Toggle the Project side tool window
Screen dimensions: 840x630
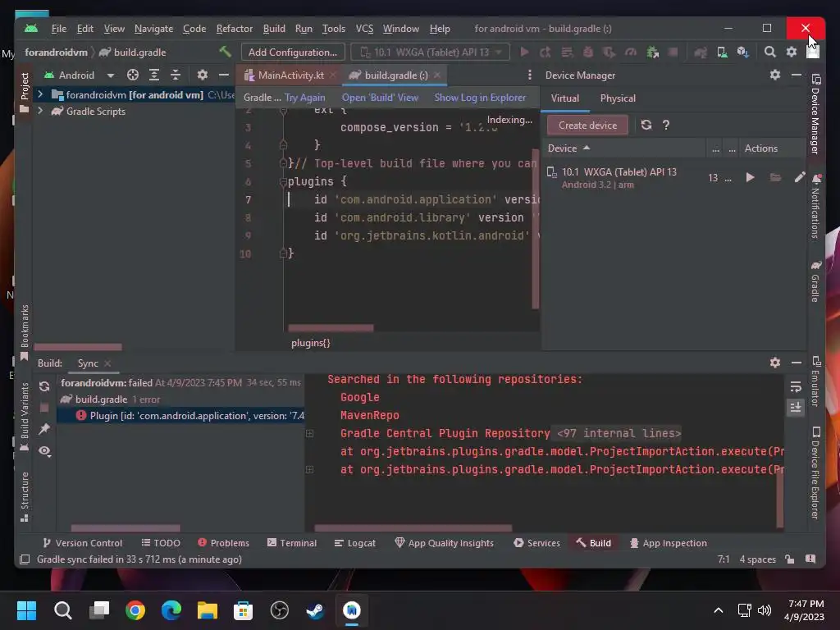pyautogui.click(x=24, y=92)
